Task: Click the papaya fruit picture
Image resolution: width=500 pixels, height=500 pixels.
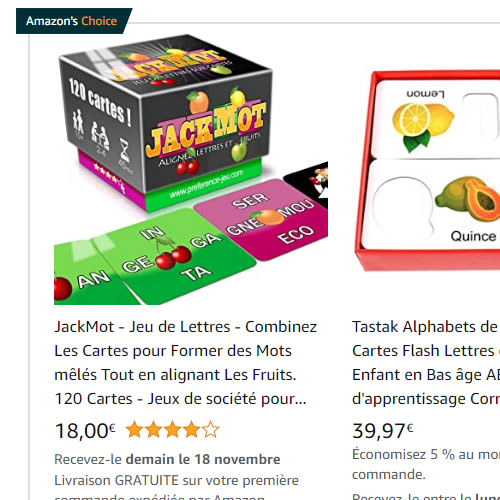Action: tap(468, 198)
